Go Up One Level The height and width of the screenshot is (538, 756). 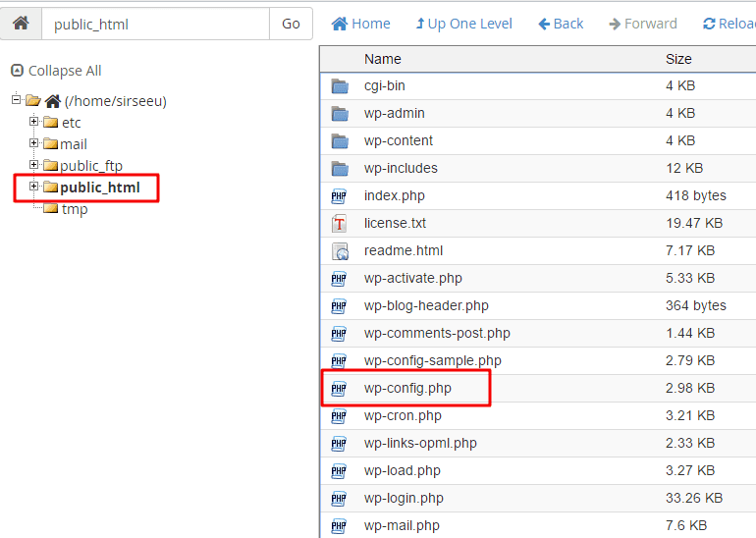463,24
